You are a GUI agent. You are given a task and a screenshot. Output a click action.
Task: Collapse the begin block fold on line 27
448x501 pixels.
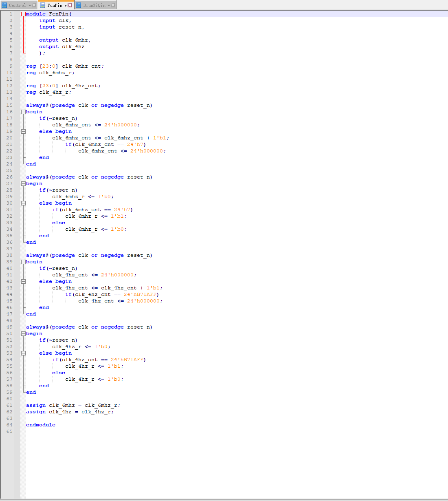coord(23,183)
